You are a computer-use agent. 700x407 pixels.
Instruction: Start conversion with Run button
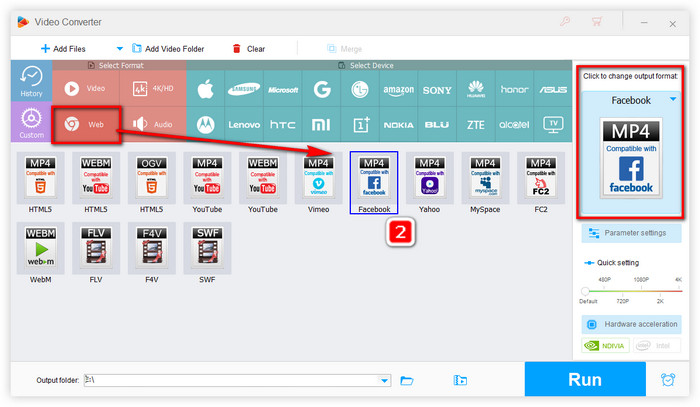coord(585,379)
